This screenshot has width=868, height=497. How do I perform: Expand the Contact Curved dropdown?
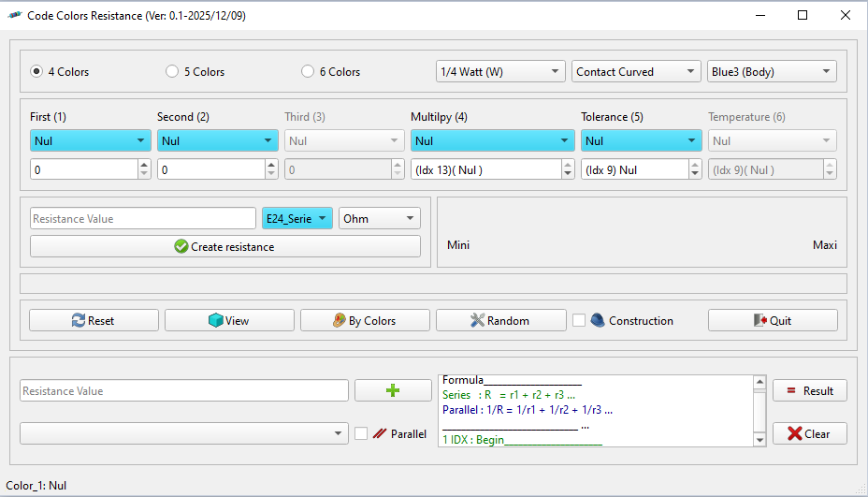coord(636,71)
